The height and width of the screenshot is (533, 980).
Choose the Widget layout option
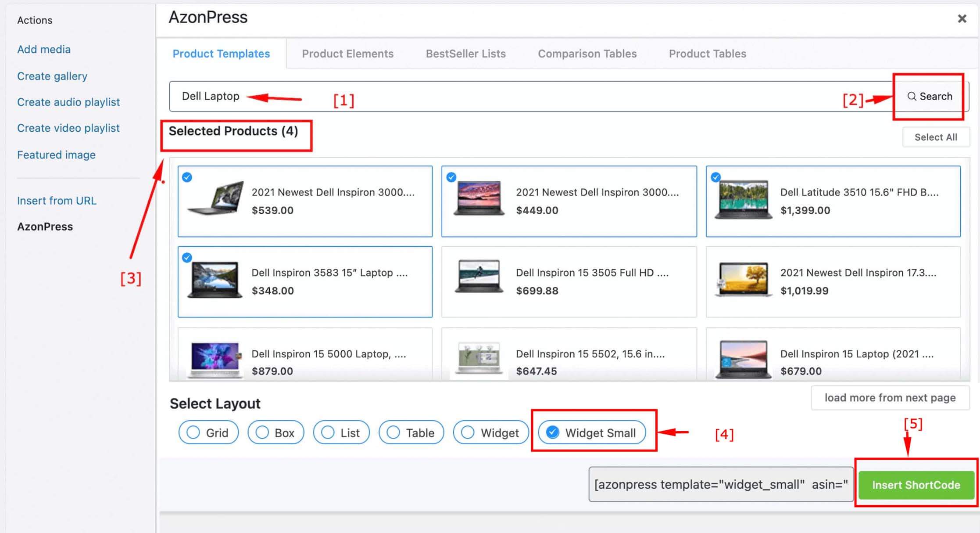(x=491, y=432)
